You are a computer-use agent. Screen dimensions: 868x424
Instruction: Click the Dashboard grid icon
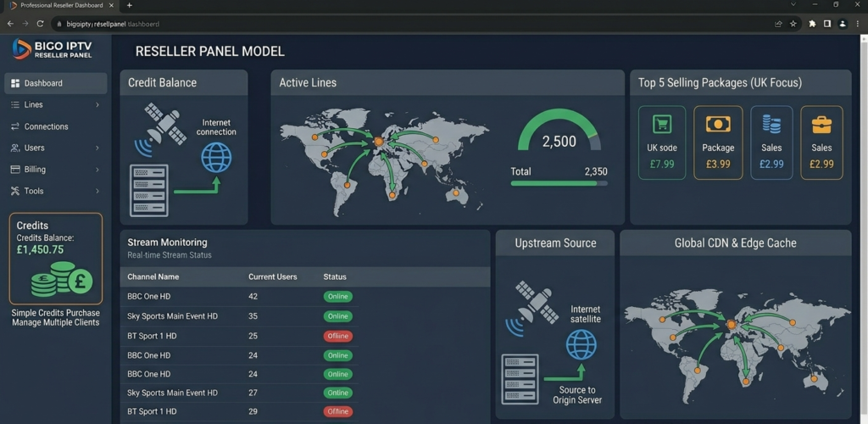click(15, 83)
